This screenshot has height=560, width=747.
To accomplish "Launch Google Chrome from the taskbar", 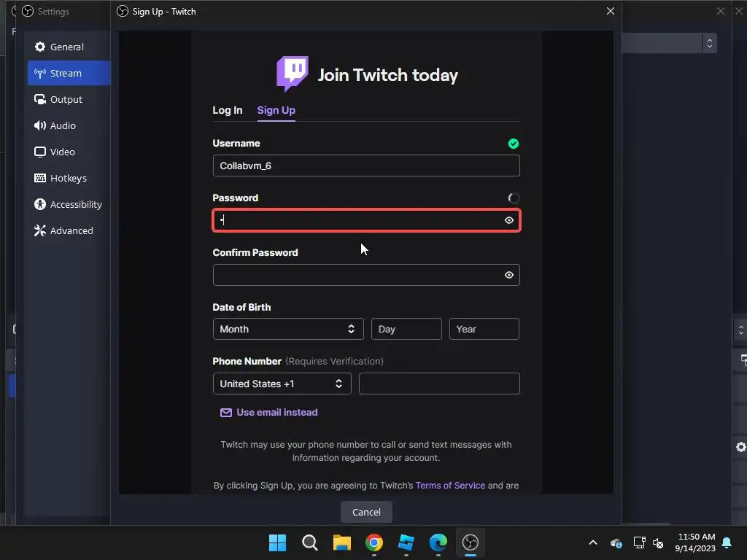I will coord(374,542).
